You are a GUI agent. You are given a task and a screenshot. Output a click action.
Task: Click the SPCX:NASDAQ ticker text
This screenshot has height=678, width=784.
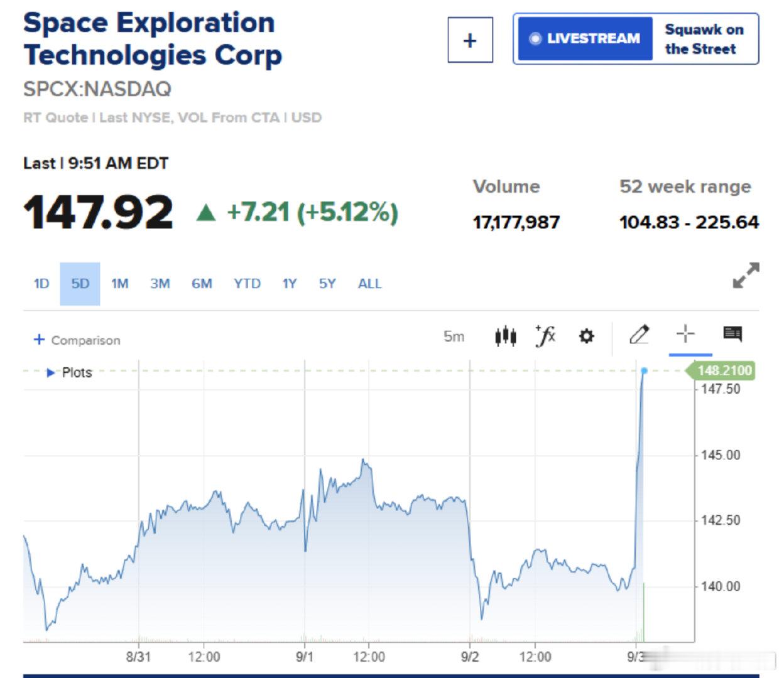(97, 89)
